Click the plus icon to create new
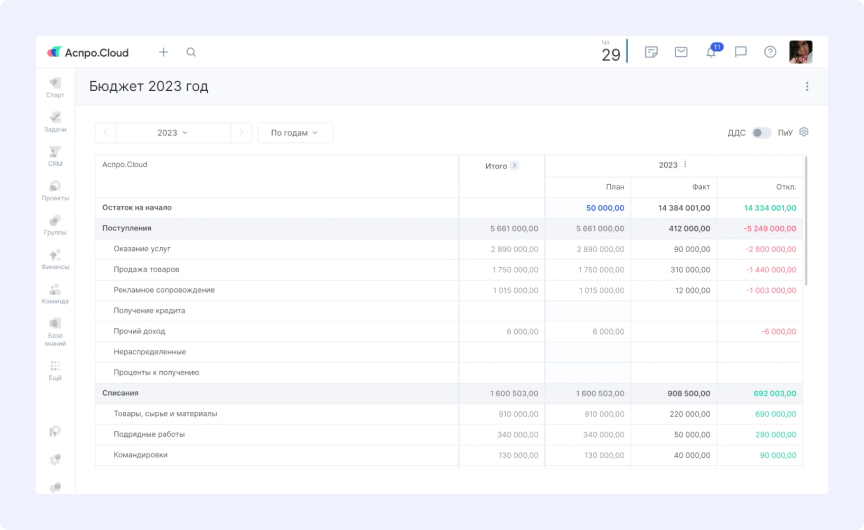This screenshot has height=530, width=864. [x=163, y=52]
